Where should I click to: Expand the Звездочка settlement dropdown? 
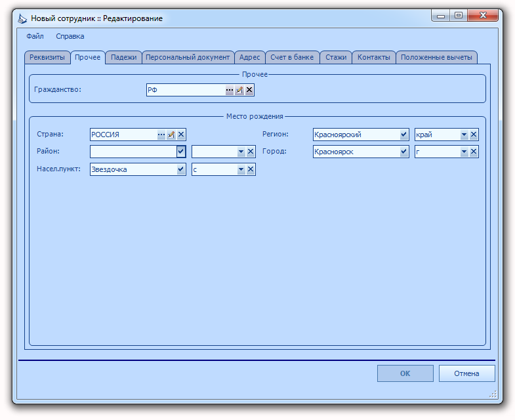click(181, 169)
